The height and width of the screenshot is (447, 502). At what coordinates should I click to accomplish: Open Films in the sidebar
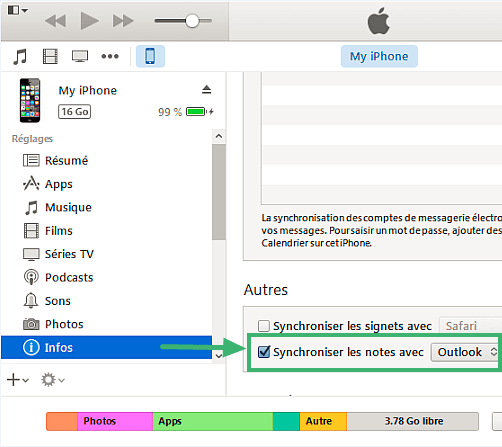[x=107, y=231]
